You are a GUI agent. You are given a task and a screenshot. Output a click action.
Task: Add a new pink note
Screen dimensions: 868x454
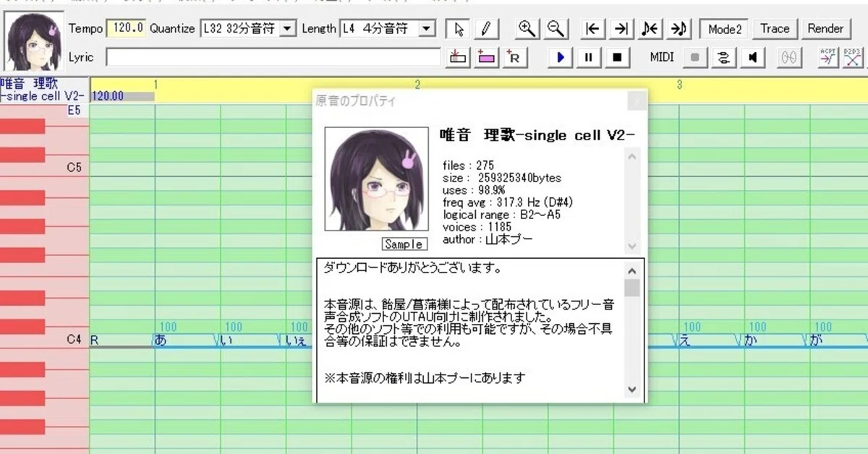(486, 57)
